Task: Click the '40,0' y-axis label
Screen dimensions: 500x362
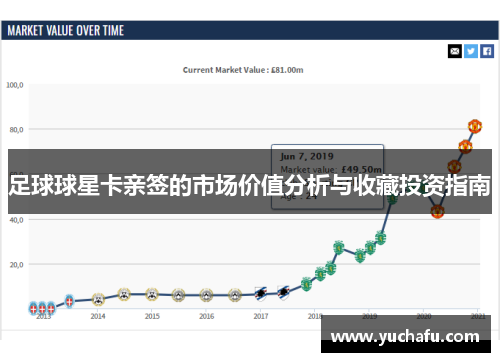Action: pyautogui.click(x=16, y=220)
